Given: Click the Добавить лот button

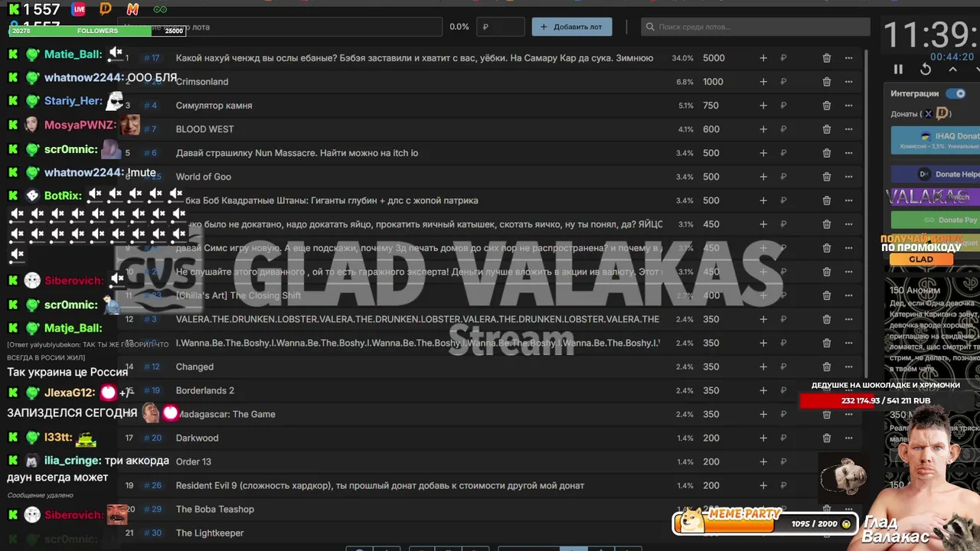Looking at the screenshot, I should (572, 27).
